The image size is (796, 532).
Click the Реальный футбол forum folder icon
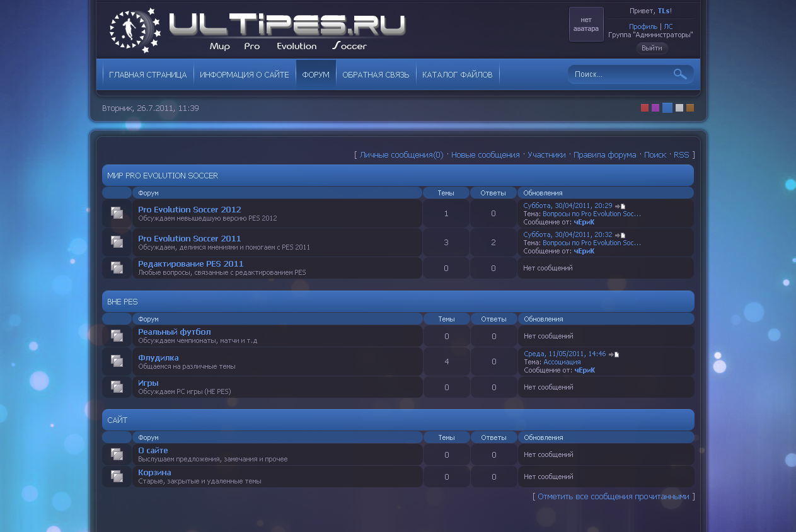(x=117, y=335)
